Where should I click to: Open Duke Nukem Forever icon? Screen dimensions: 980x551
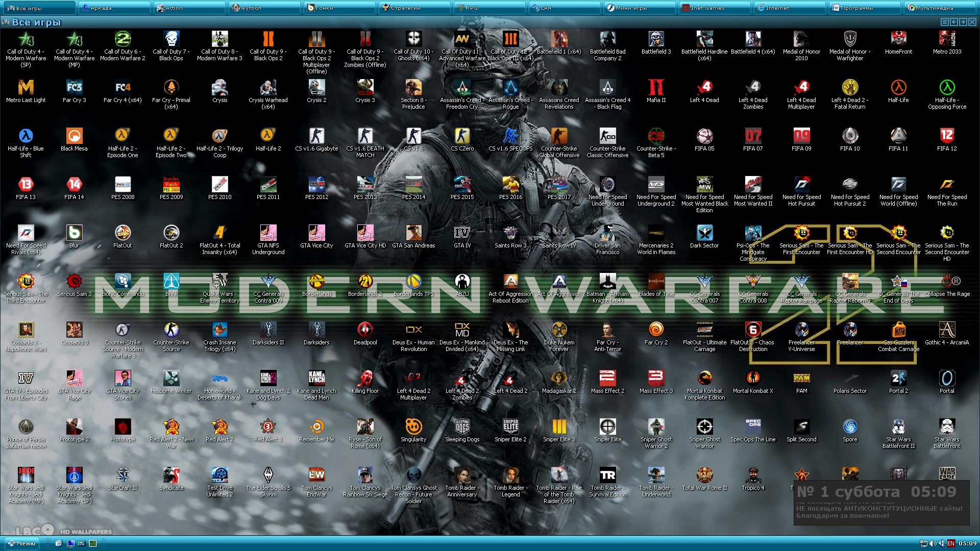[x=559, y=330]
